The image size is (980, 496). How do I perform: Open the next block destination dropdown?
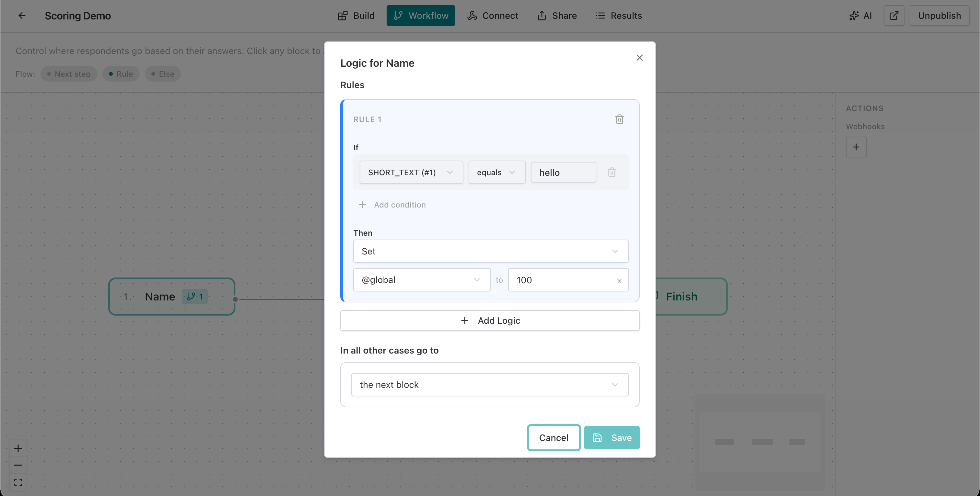point(490,384)
